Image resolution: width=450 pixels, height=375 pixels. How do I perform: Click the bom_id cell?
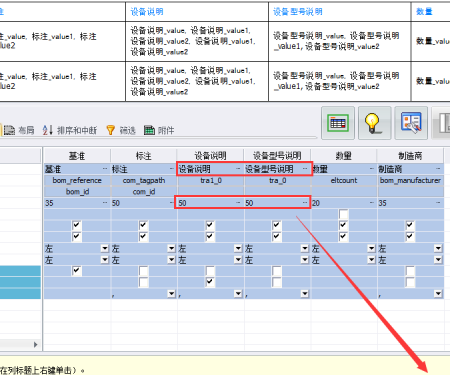tap(77, 192)
